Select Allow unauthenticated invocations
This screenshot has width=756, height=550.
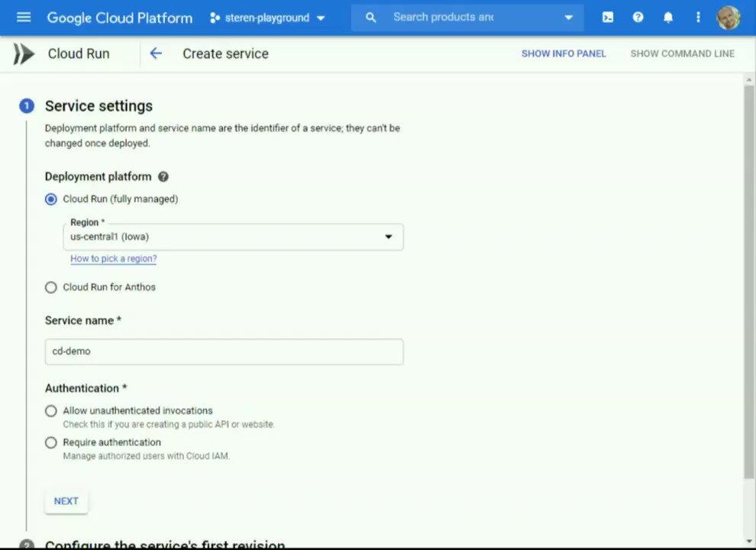[51, 411]
